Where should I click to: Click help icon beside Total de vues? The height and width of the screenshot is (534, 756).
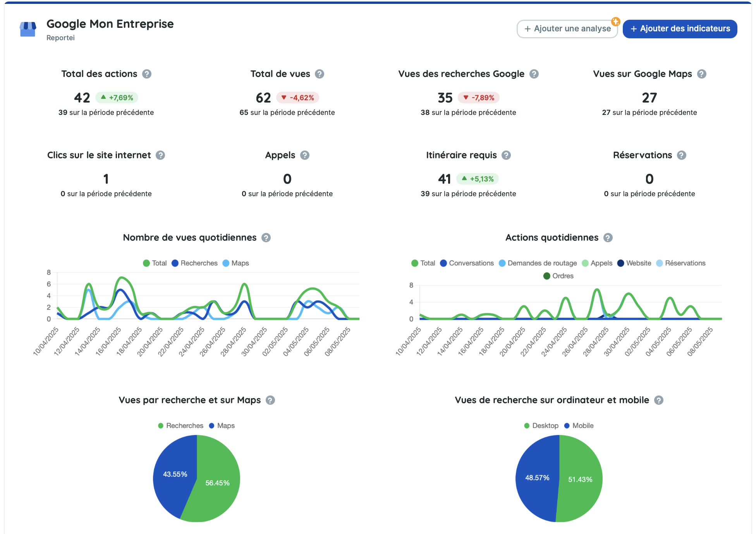320,74
